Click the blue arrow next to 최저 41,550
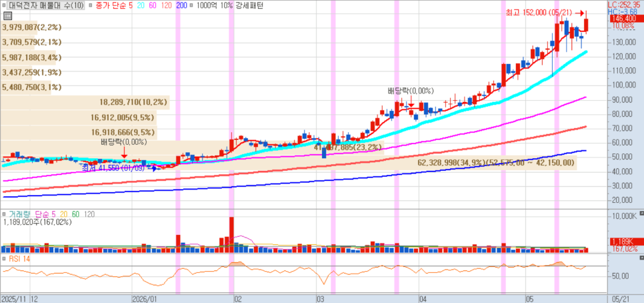644x303 pixels. click(x=152, y=168)
